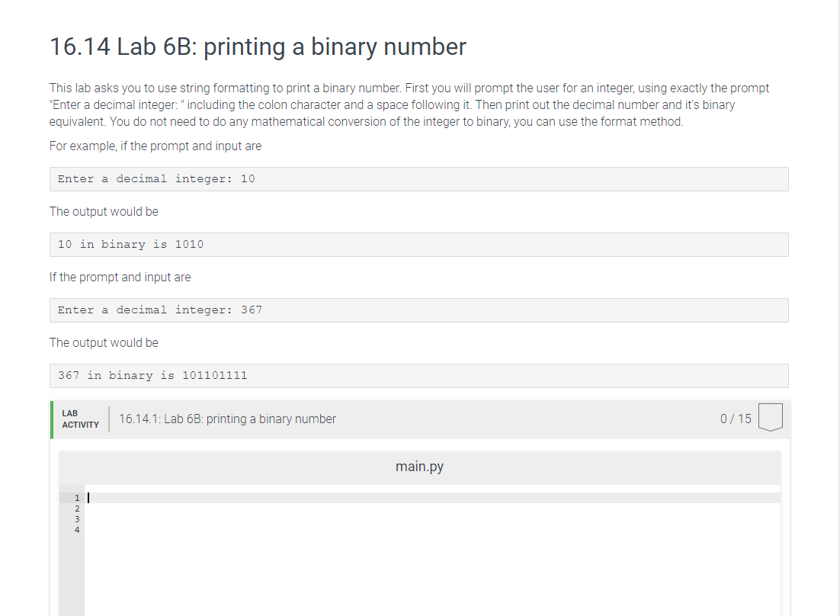Click line number 1 in the editor
The image size is (840, 616).
tap(77, 497)
